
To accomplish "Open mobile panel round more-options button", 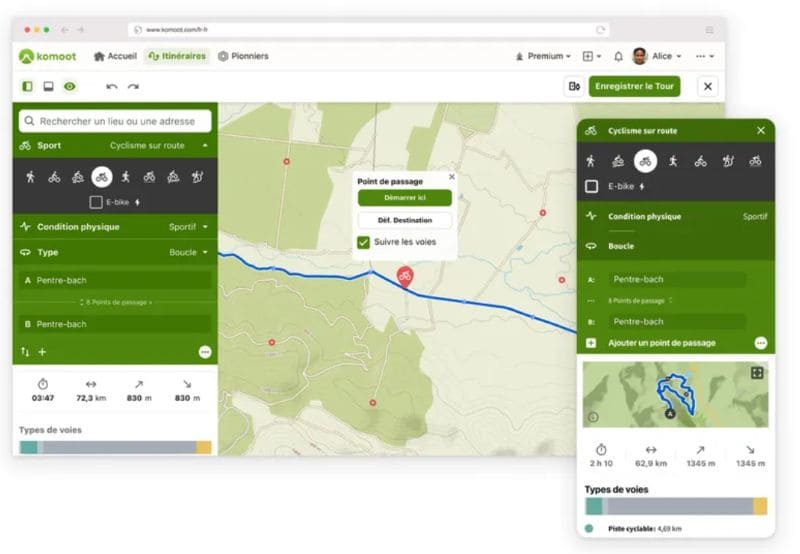I will click(x=761, y=343).
